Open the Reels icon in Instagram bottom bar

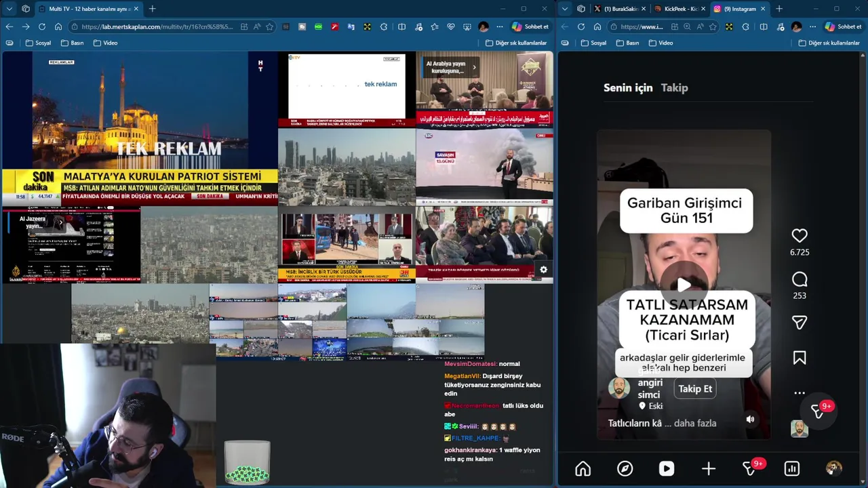point(667,468)
